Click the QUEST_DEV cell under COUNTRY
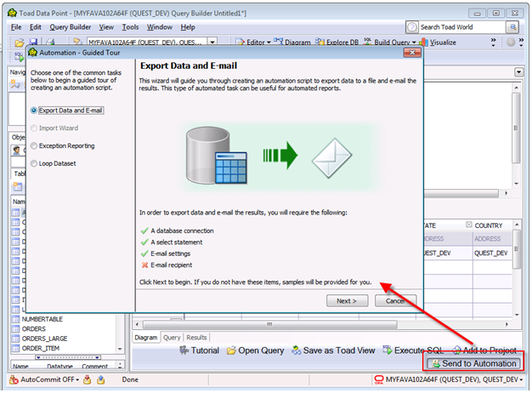The width and height of the screenshot is (532, 393). [491, 253]
